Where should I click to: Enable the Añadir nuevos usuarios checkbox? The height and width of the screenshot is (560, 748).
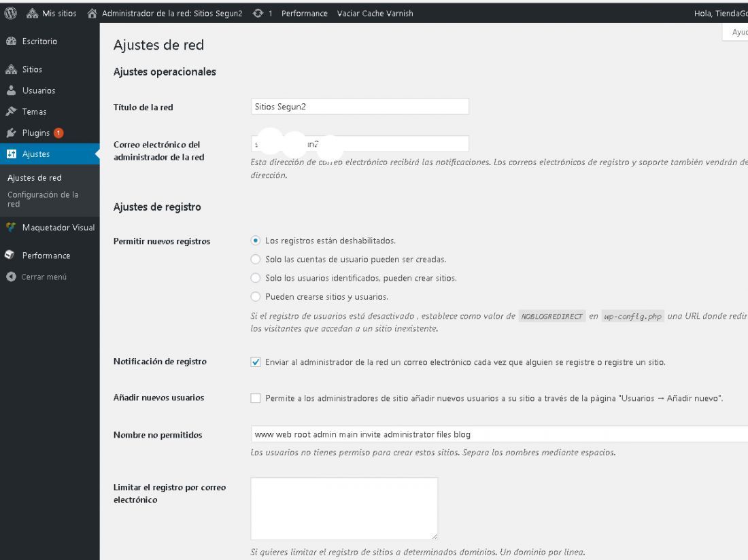pyautogui.click(x=256, y=398)
